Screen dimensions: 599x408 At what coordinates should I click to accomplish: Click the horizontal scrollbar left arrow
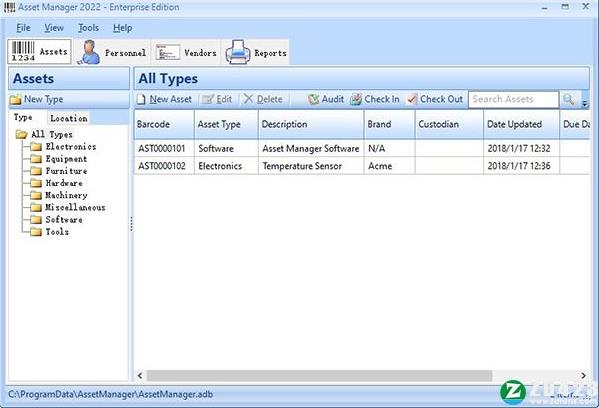[x=140, y=376]
